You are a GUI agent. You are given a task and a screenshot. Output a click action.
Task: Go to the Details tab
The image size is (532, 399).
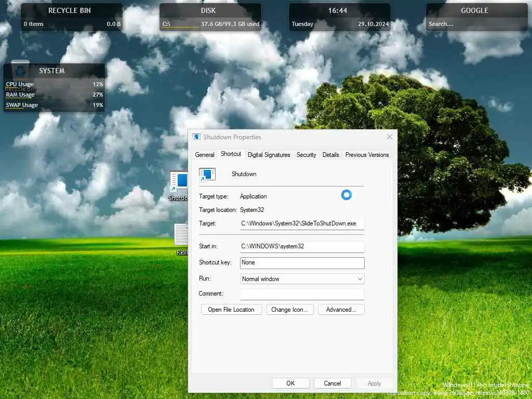coord(330,155)
